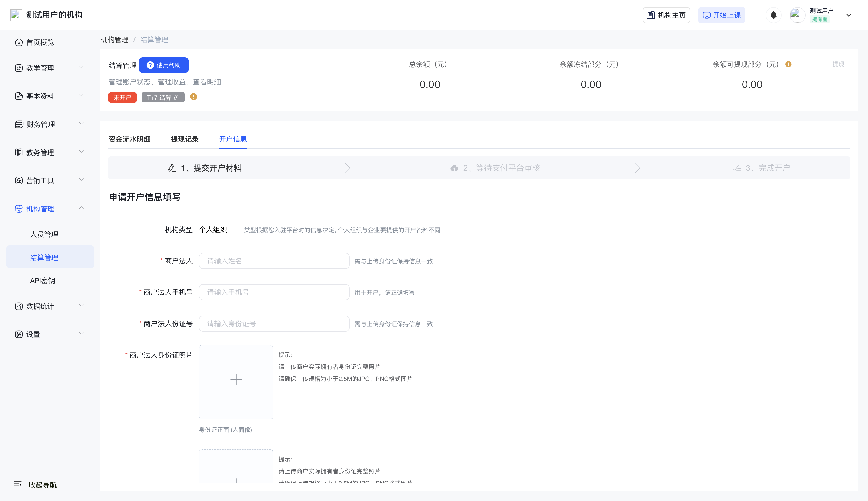Collapse the 机构管理 menu chevron
The width and height of the screenshot is (868, 501).
point(81,208)
